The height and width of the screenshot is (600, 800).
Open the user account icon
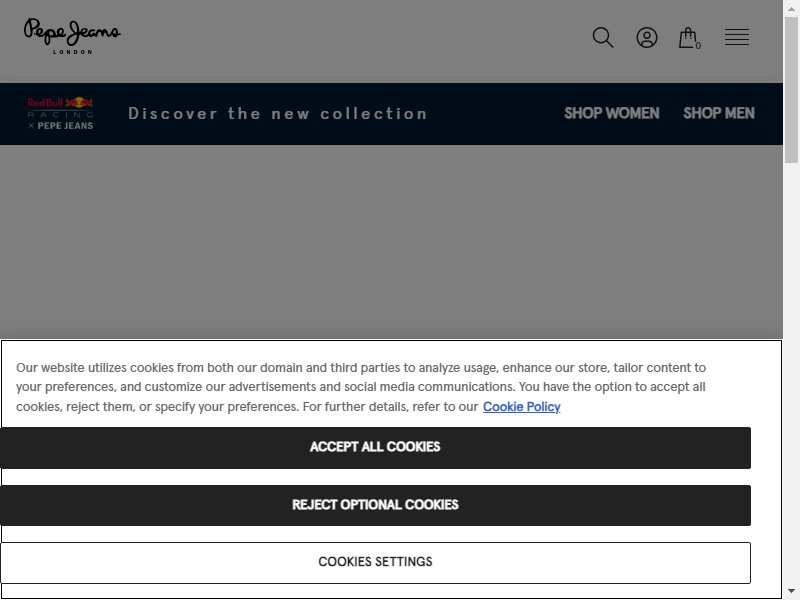tap(646, 37)
